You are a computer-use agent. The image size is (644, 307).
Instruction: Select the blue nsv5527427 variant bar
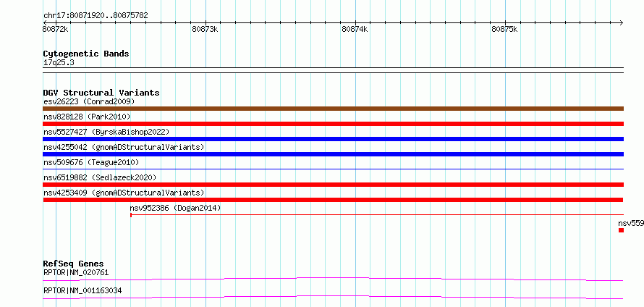click(x=333, y=139)
